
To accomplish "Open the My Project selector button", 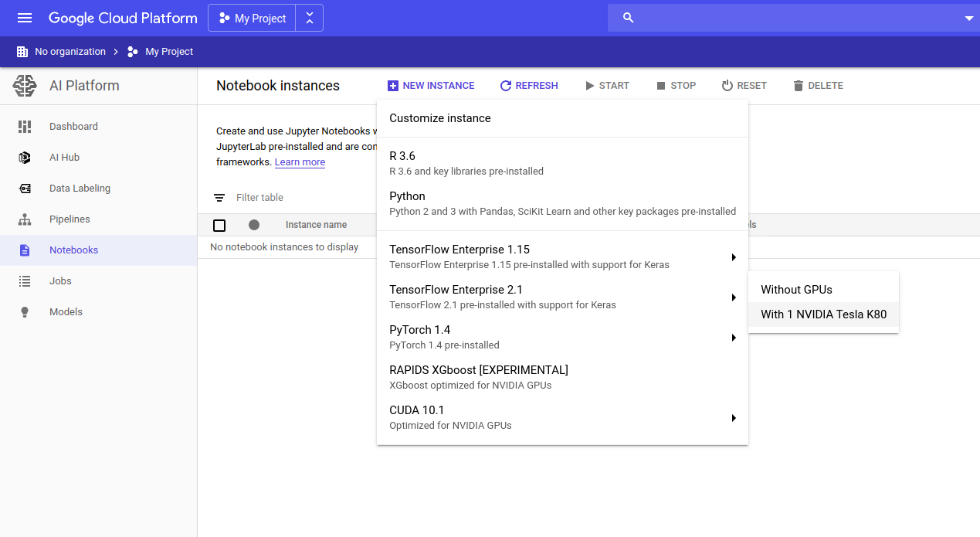I will (252, 18).
